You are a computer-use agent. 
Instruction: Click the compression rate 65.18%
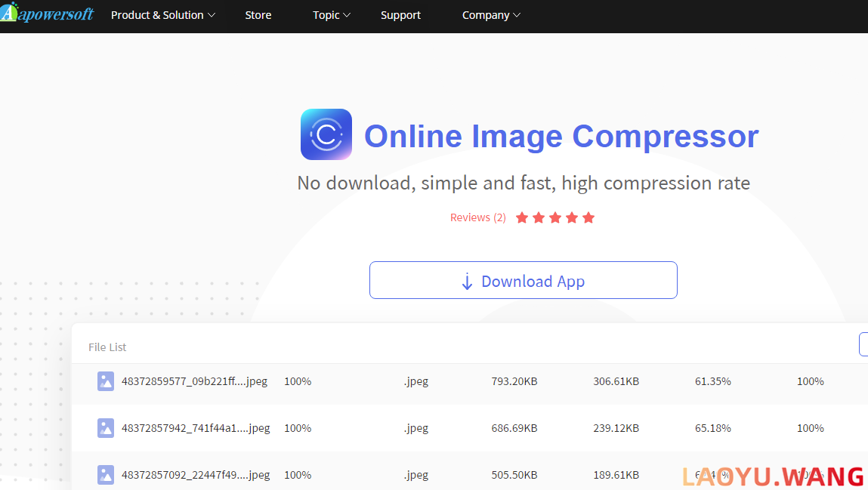[713, 428]
